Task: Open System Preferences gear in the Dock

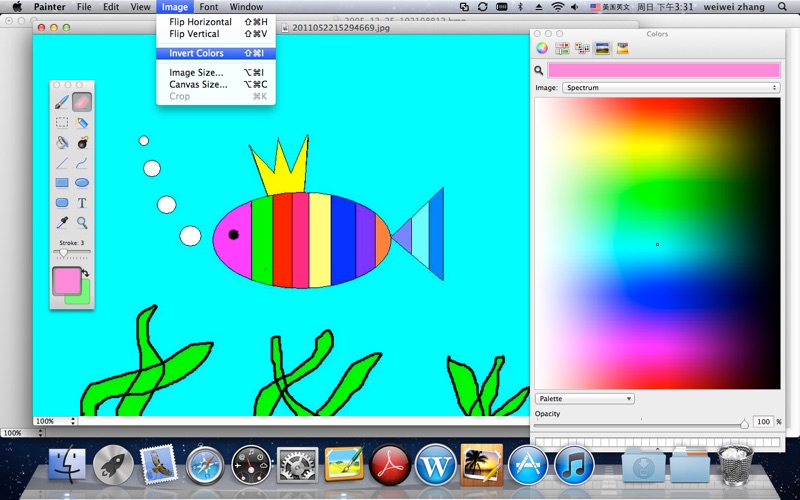Action: (297, 465)
